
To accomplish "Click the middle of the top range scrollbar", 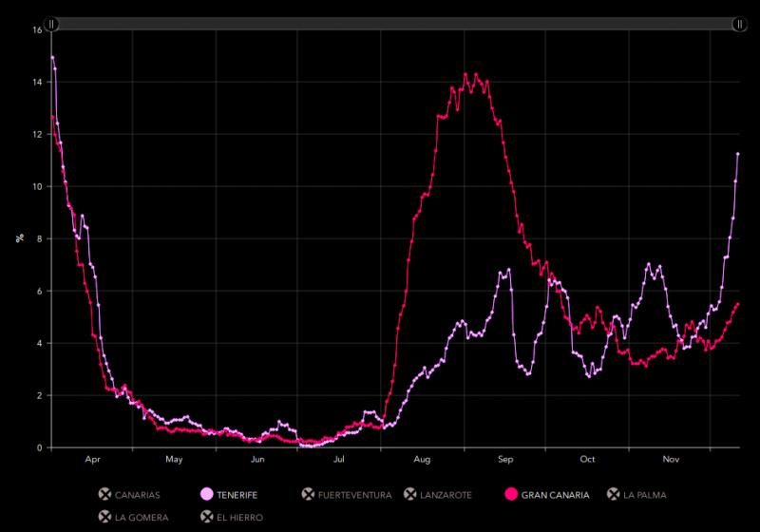I will pos(395,24).
